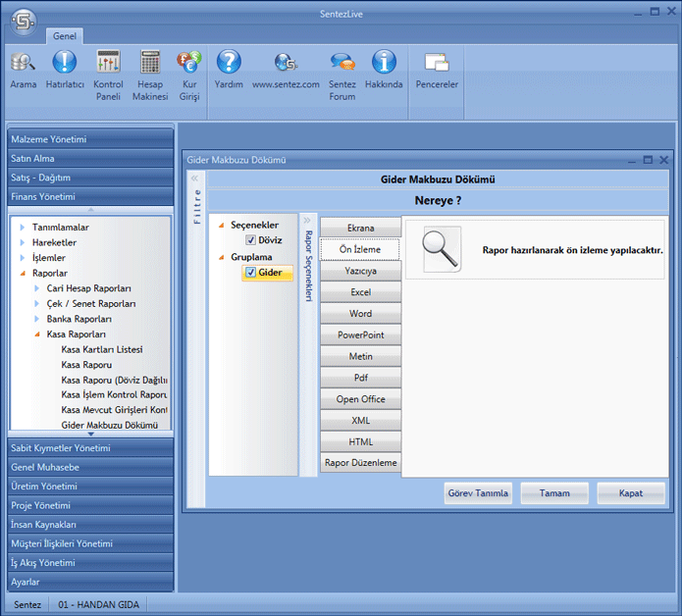This screenshot has height=616, width=682.
Task: Export report as Metin text
Action: [x=360, y=356]
